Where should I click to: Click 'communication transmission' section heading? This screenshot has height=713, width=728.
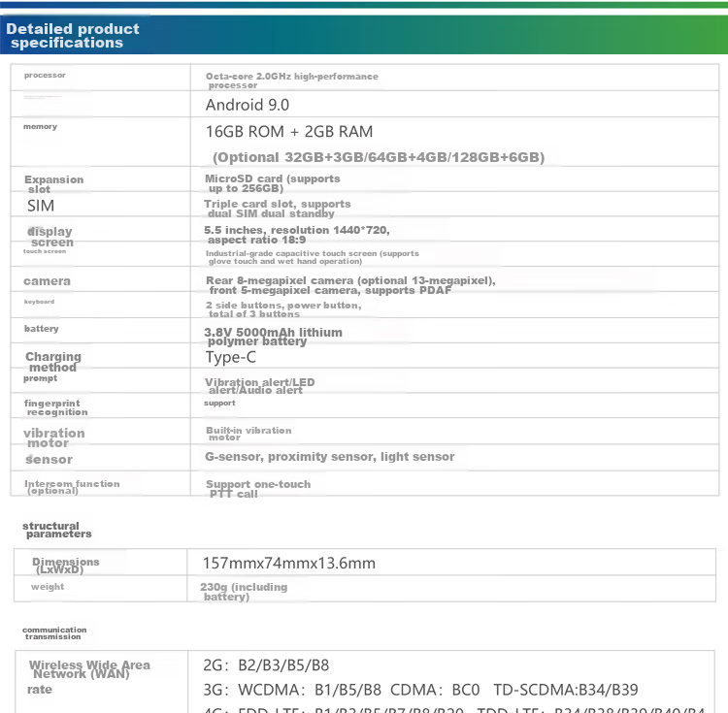point(54,633)
